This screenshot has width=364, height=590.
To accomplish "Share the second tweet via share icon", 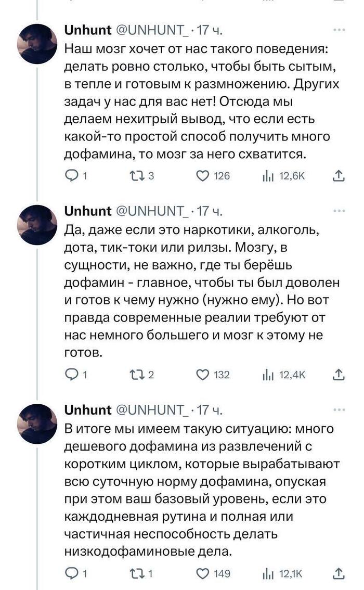I will tap(339, 374).
